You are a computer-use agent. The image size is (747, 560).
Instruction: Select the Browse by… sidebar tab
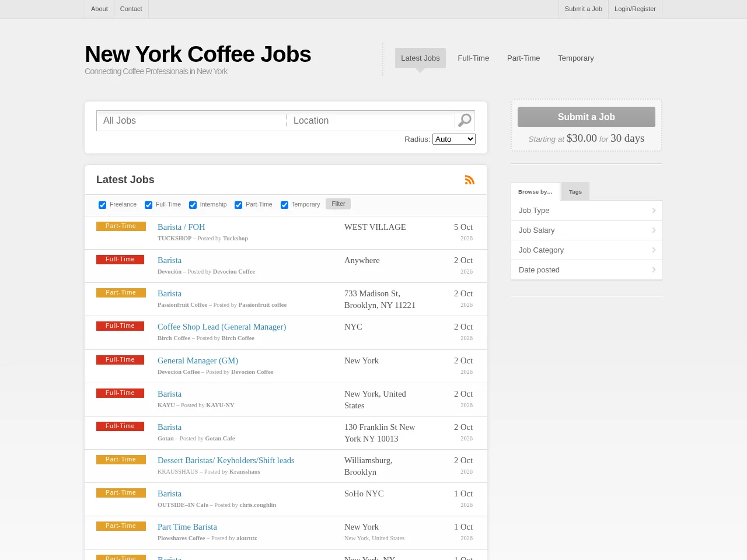point(535,191)
